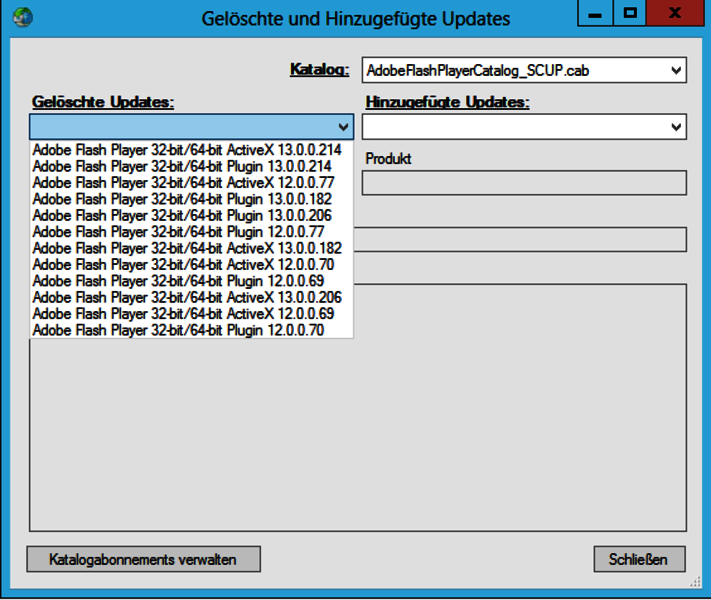The width and height of the screenshot is (711, 600).
Task: Choose Adobe Flash Player Plugin 12.0.0.77
Action: click(191, 231)
